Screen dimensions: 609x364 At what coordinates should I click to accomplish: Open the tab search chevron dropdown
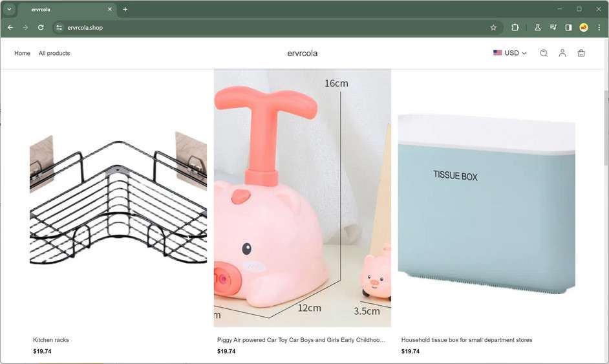pos(9,9)
